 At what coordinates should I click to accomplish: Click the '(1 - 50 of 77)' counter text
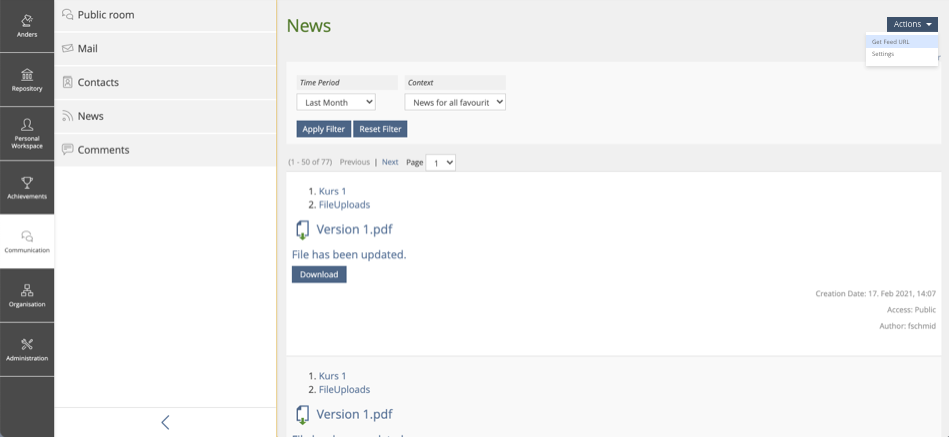pyautogui.click(x=310, y=162)
